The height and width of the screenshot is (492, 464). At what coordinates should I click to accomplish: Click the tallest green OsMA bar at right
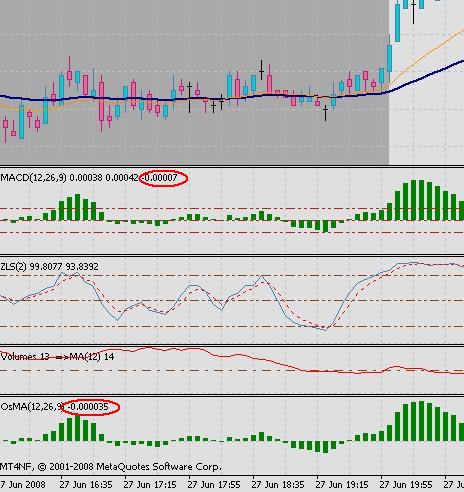point(422,421)
